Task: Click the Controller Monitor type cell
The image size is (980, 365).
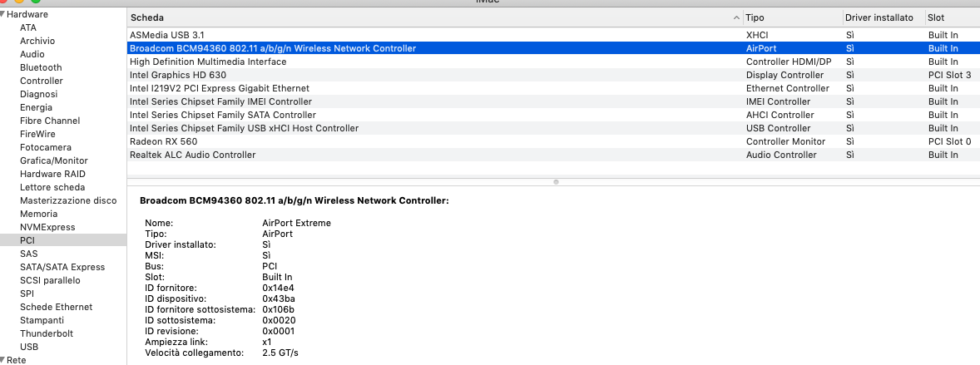Action: tap(785, 141)
